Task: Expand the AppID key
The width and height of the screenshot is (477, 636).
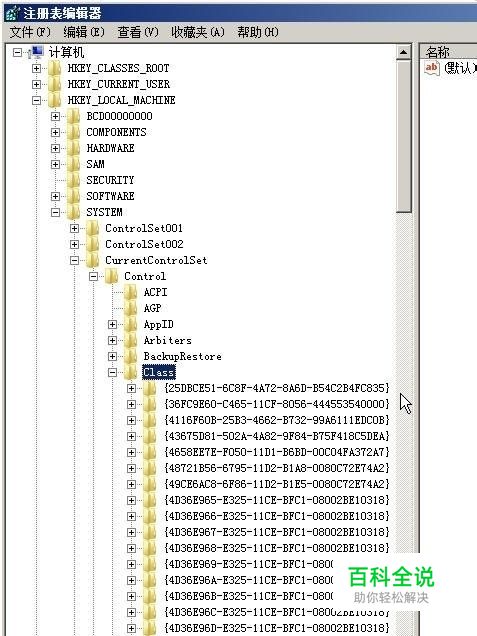Action: click(112, 324)
